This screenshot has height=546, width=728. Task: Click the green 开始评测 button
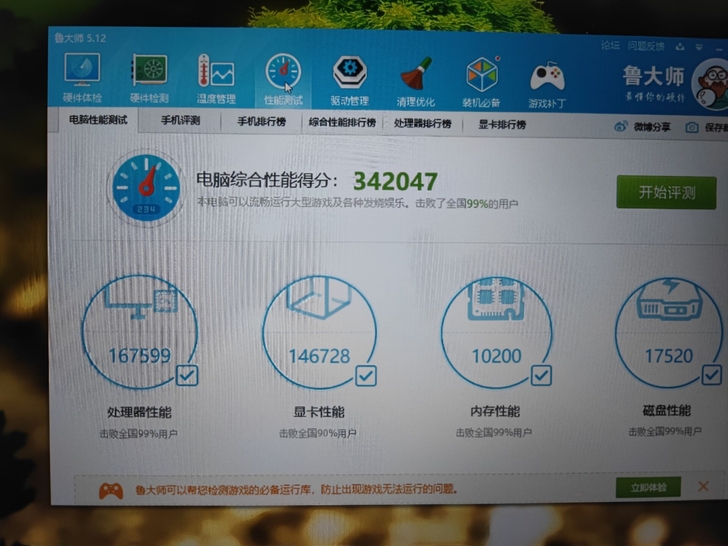tap(666, 192)
